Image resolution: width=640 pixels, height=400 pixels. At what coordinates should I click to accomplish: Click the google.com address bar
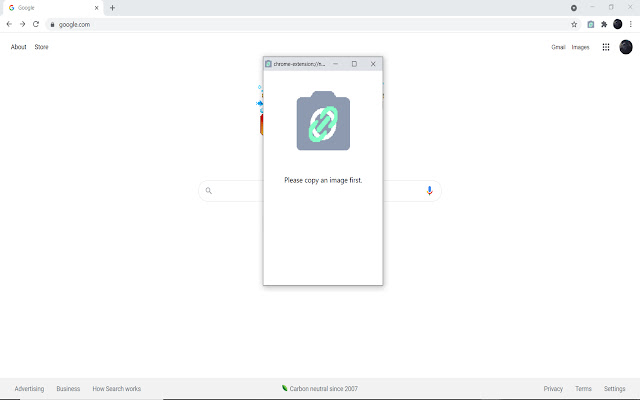pos(308,24)
